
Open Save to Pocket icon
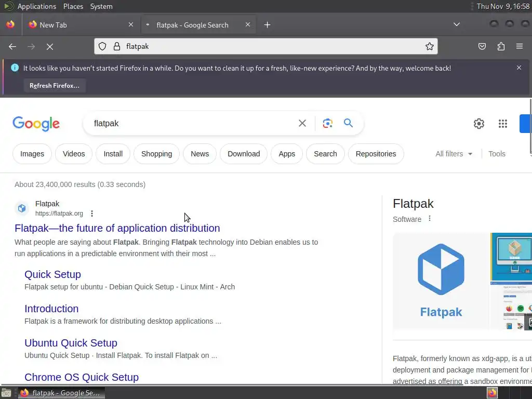482,46
